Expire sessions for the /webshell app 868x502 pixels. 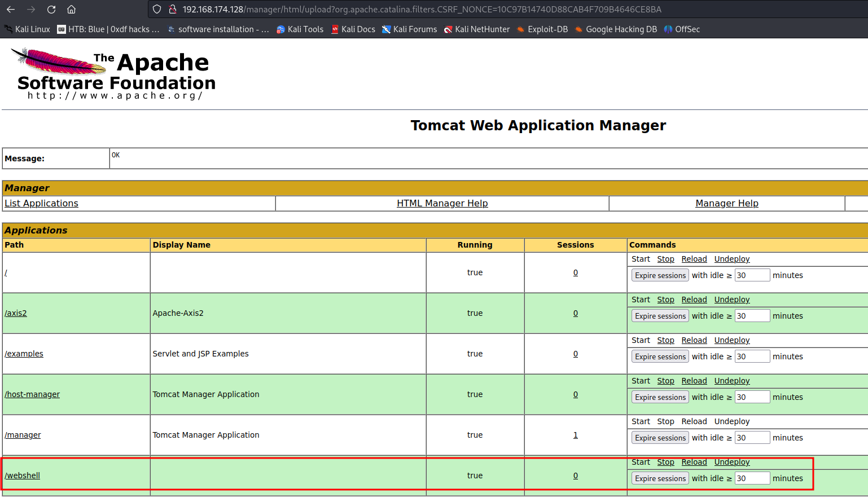click(660, 478)
